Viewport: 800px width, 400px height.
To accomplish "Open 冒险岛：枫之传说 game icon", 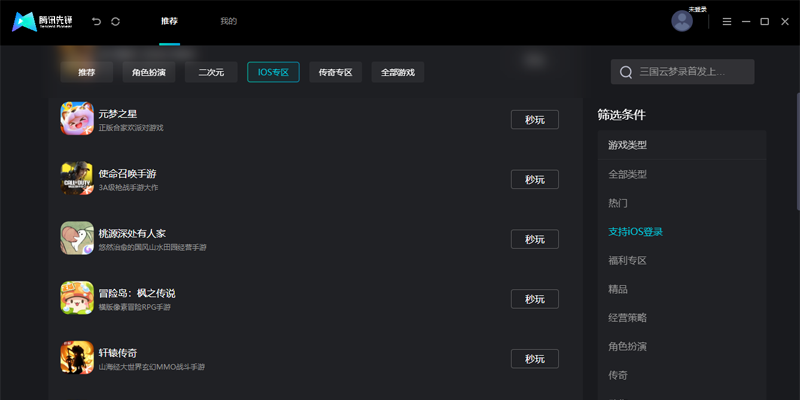I will tap(77, 297).
